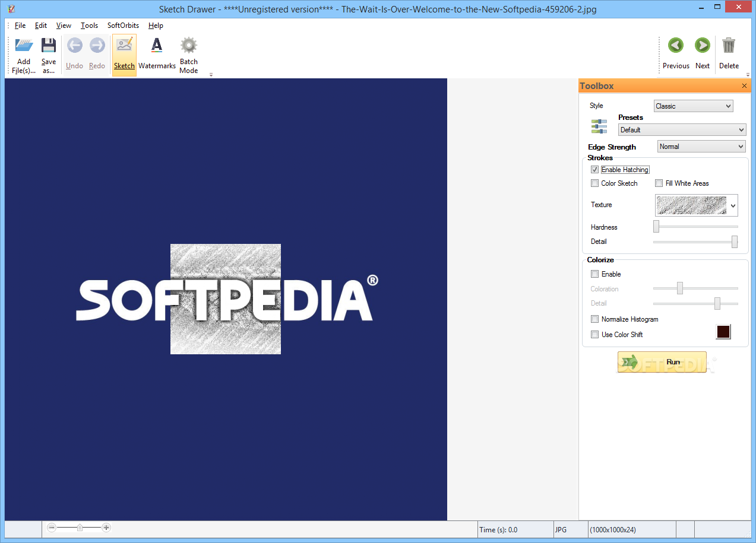Expand the Style dropdown showing Classic

pyautogui.click(x=694, y=106)
